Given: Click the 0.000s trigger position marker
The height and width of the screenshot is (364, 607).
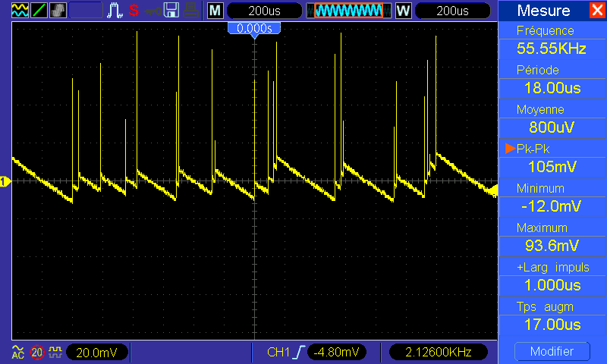Looking at the screenshot, I should [254, 28].
